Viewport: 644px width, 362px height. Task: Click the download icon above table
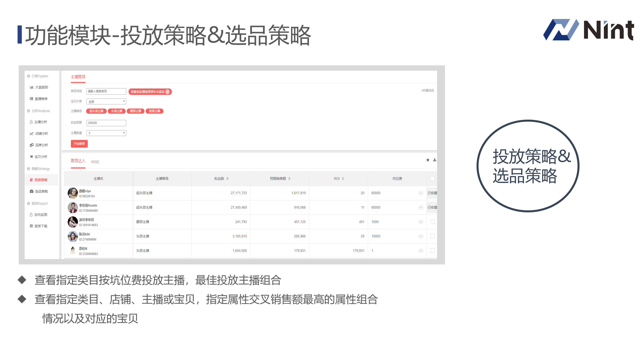click(435, 160)
